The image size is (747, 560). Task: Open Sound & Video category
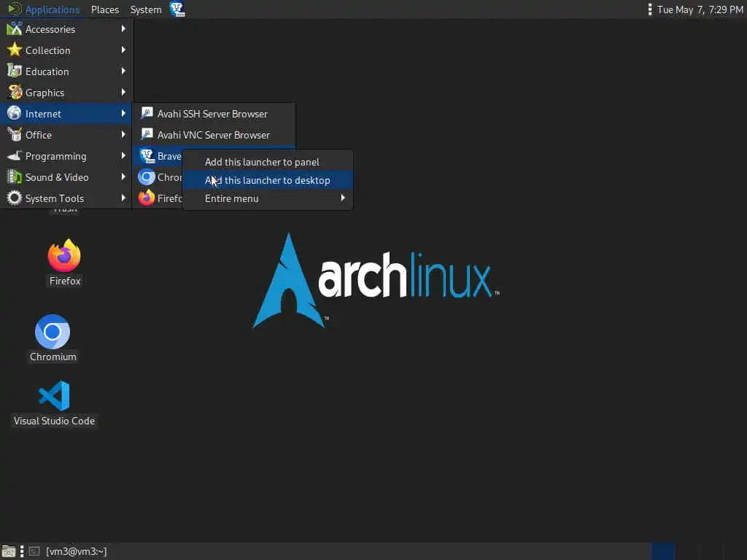click(x=66, y=177)
